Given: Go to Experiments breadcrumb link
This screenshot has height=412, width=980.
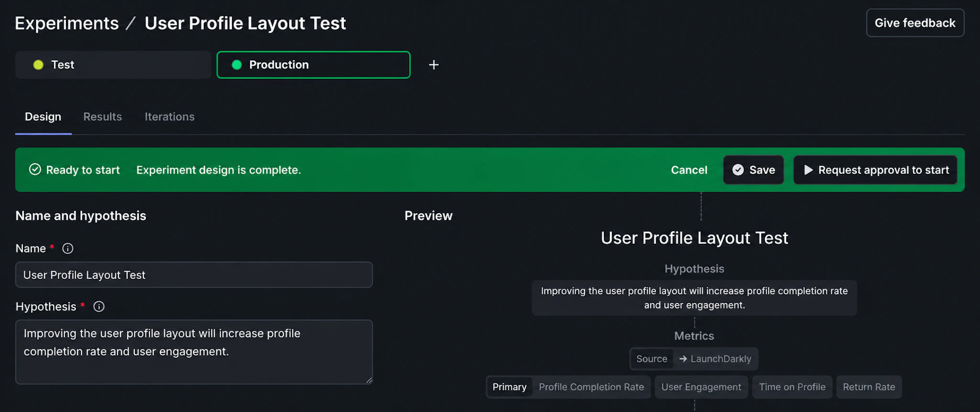Looking at the screenshot, I should click(67, 23).
